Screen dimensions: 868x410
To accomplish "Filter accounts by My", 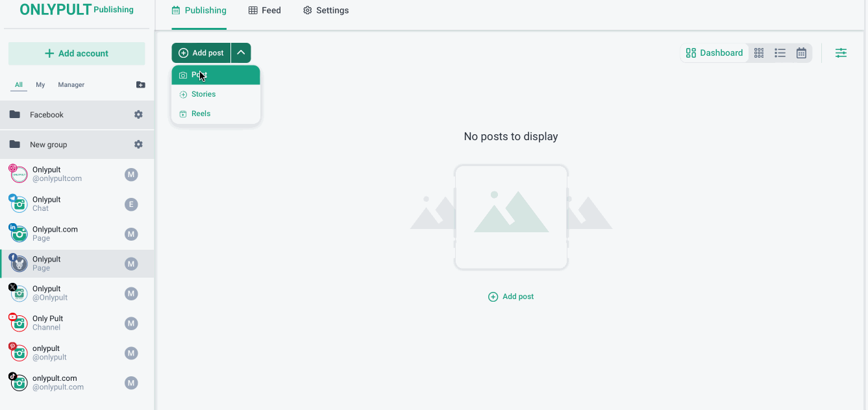I will click(x=40, y=85).
